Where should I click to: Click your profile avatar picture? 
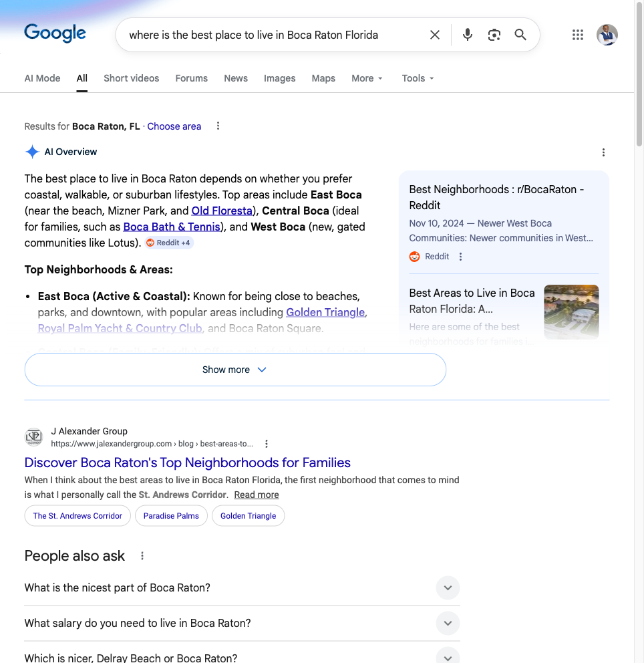[x=607, y=34]
